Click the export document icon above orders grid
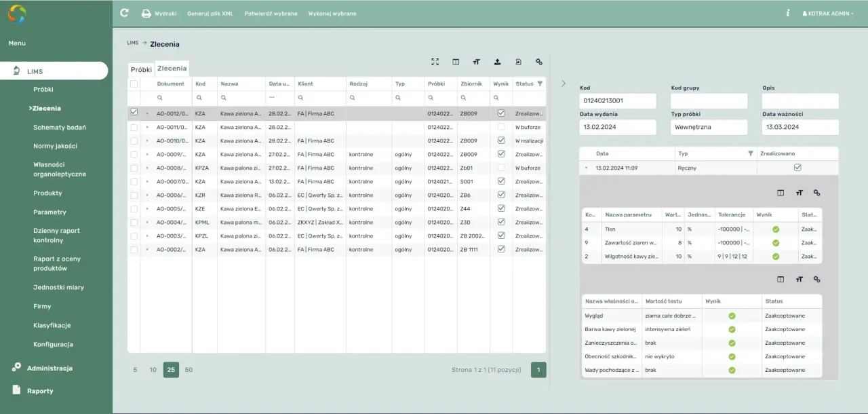Screen dimensions: 868x414 (x=518, y=62)
